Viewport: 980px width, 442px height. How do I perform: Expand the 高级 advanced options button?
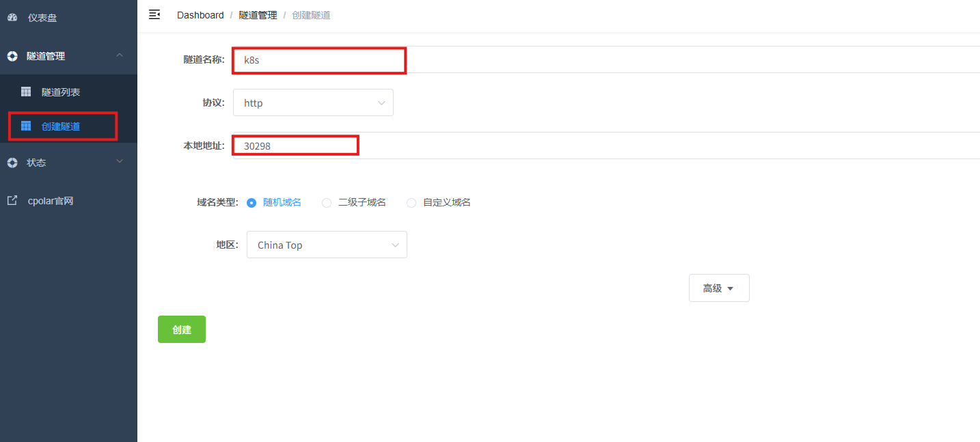coord(719,288)
